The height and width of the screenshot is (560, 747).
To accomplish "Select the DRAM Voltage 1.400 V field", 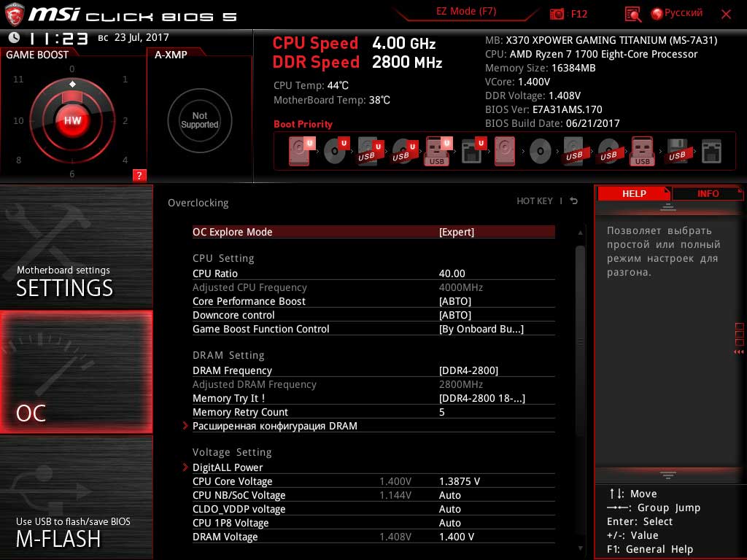I will (x=373, y=537).
